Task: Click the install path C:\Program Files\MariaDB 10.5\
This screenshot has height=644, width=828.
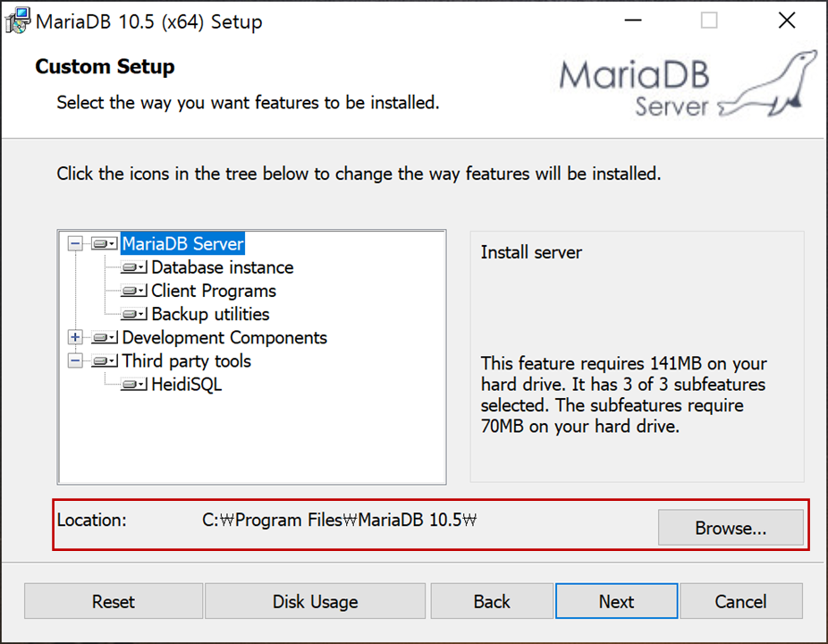Action: point(339,520)
